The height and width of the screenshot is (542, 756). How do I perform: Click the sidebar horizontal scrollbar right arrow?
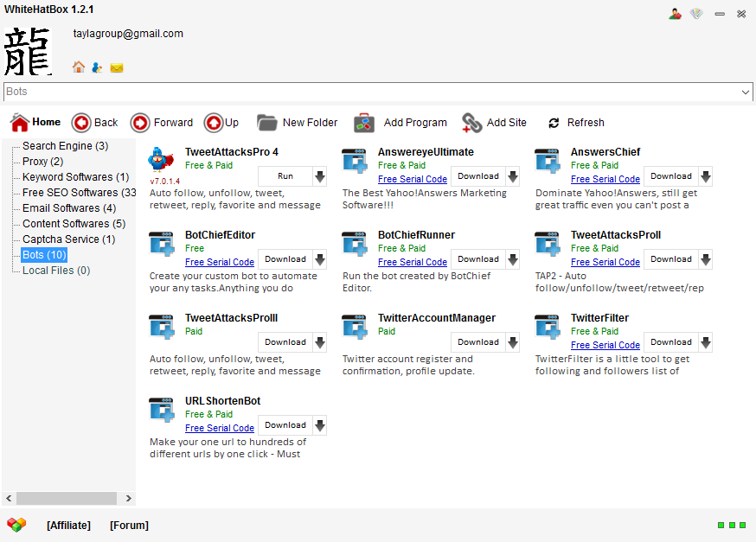[x=129, y=498]
